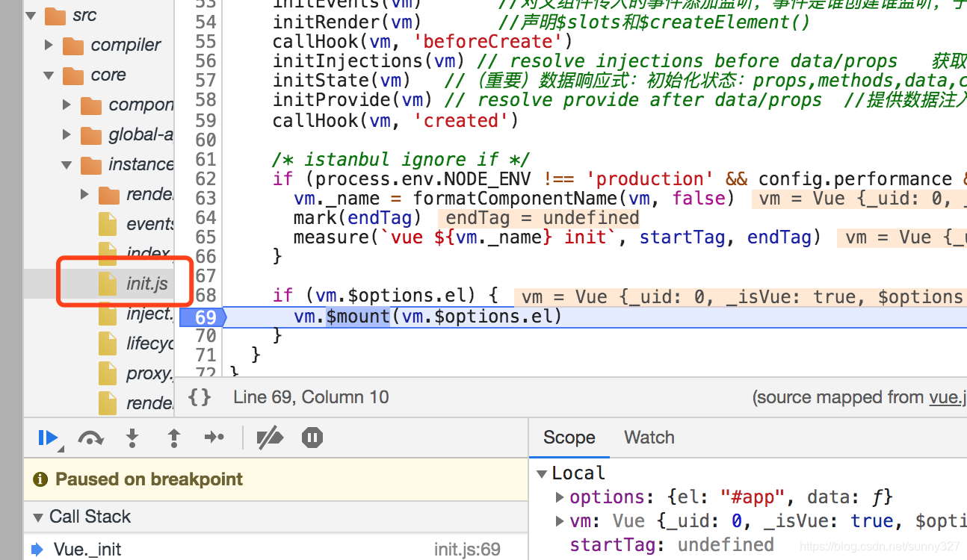This screenshot has width=967, height=560.
Task: Expand the components folder under core
Action: pyautogui.click(x=67, y=105)
